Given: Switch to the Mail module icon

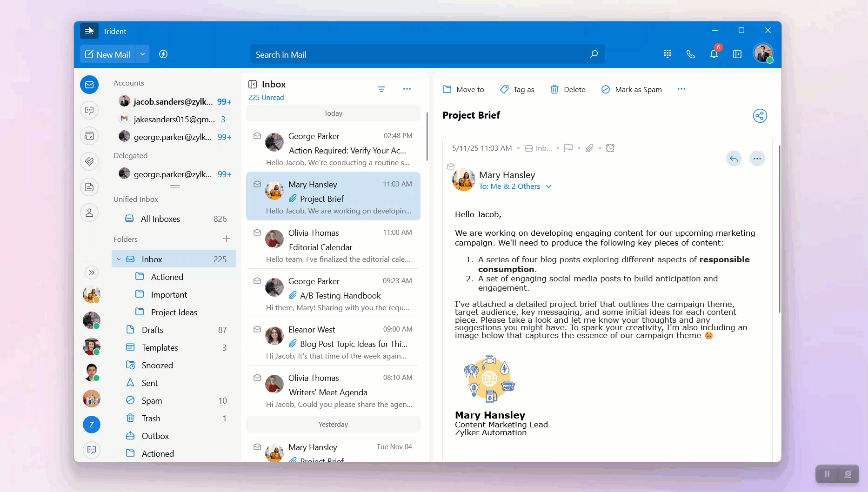Looking at the screenshot, I should (89, 85).
